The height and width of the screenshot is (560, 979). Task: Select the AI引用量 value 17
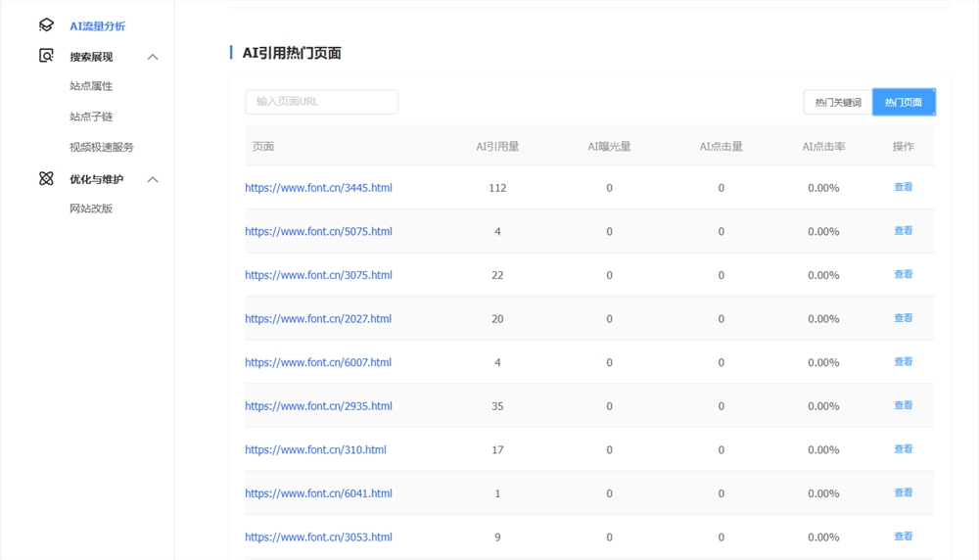(x=497, y=450)
